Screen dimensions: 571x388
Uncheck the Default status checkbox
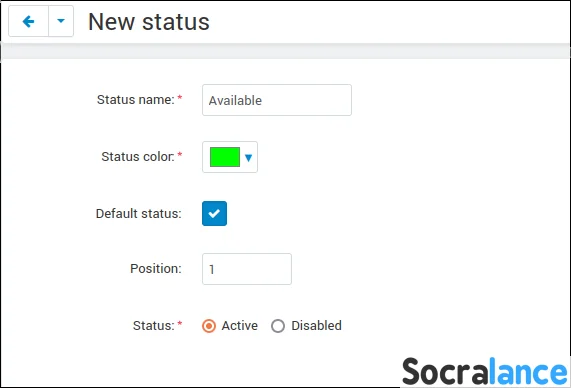click(214, 213)
